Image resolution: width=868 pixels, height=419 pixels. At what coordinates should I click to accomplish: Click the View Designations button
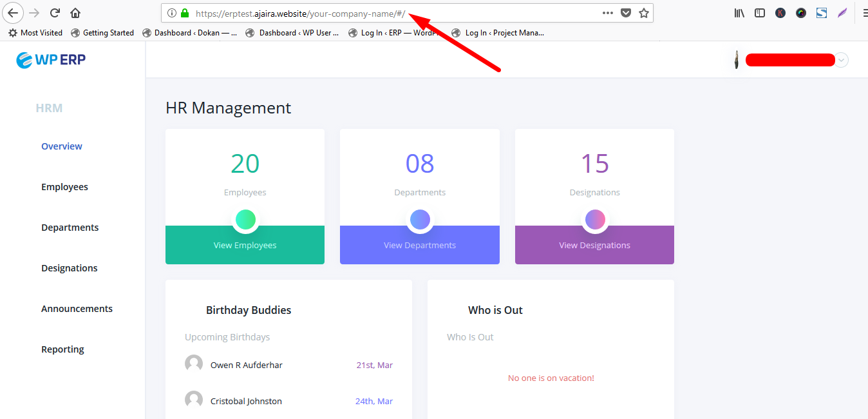click(594, 245)
